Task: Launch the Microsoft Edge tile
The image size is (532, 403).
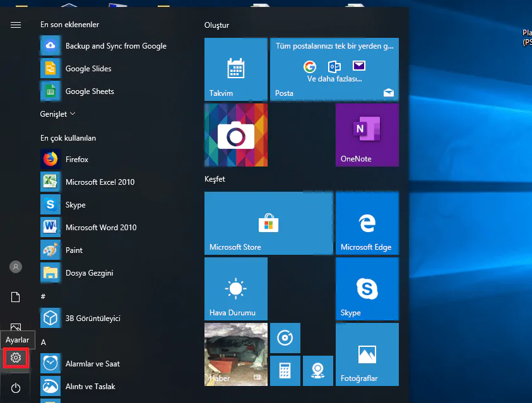Action: pyautogui.click(x=367, y=223)
